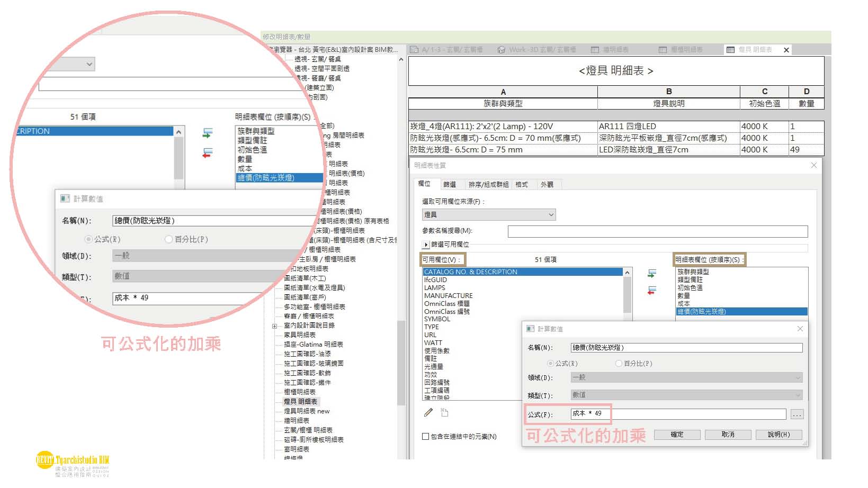Screen dimensions: 868x488
Task: Switch to the 排序/組成群組 tab
Action: pos(488,185)
